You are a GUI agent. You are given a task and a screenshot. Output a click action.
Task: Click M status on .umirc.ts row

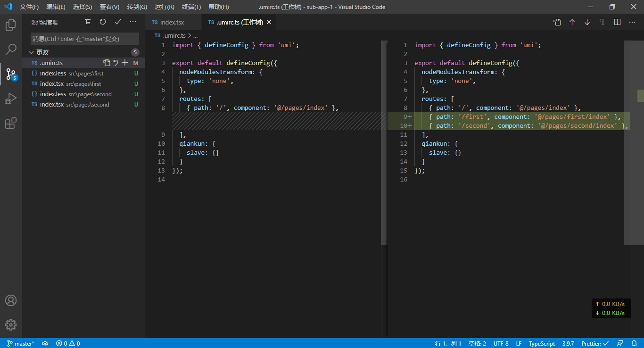pos(136,63)
